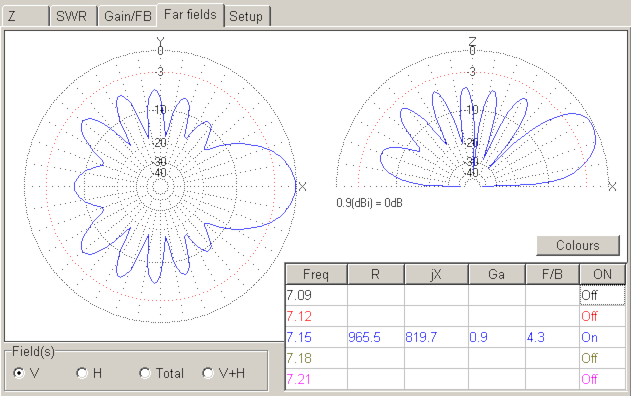Click the Freq column header

click(x=316, y=274)
